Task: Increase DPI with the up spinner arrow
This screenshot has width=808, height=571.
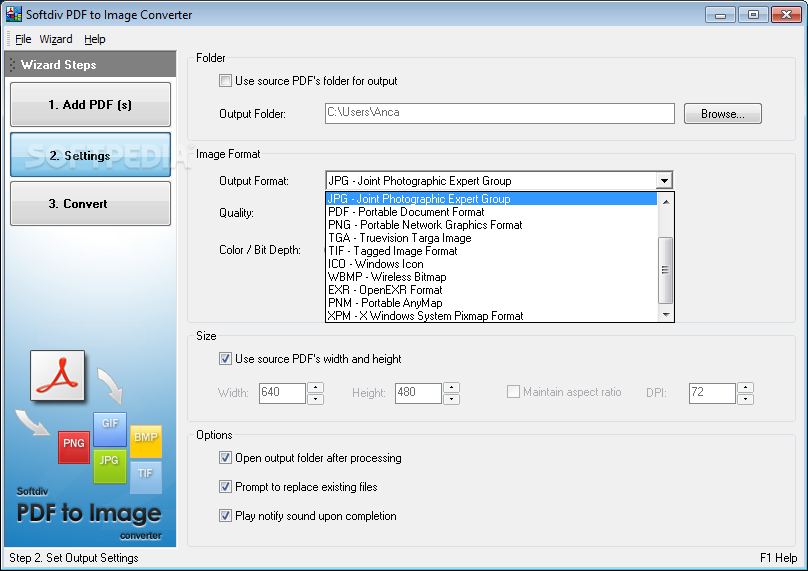Action: (x=745, y=388)
